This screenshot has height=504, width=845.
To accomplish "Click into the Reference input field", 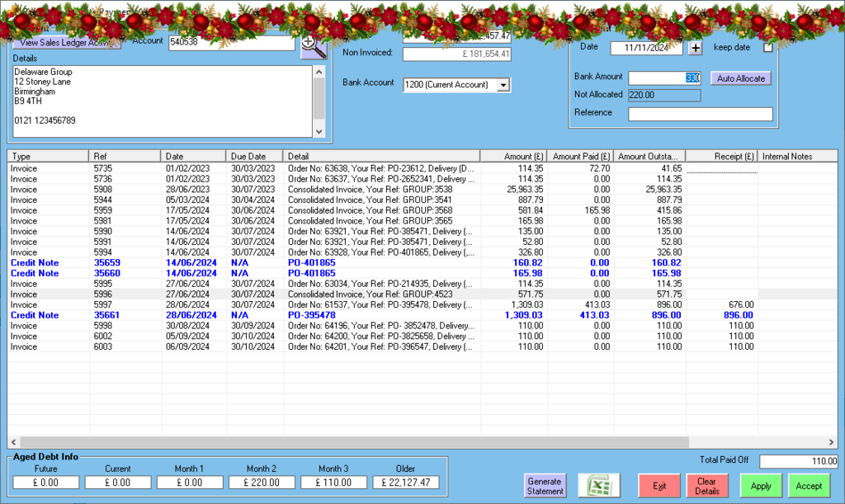I will click(x=700, y=114).
